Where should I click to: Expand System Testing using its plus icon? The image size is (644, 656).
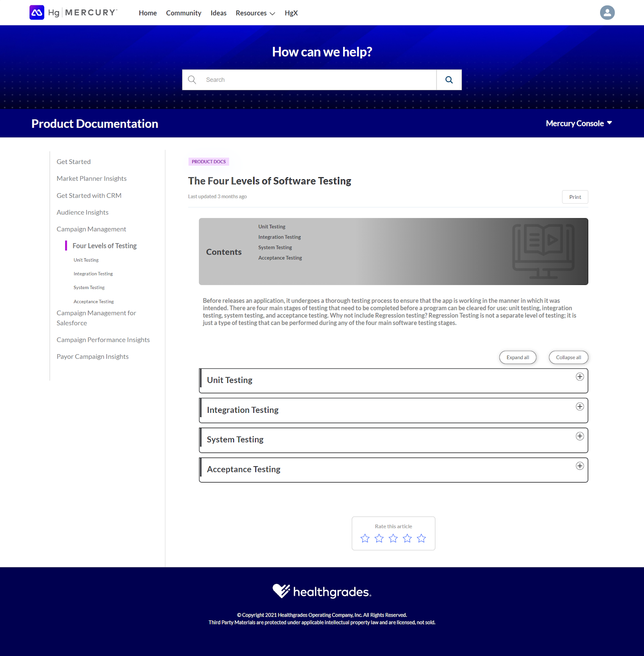(580, 436)
